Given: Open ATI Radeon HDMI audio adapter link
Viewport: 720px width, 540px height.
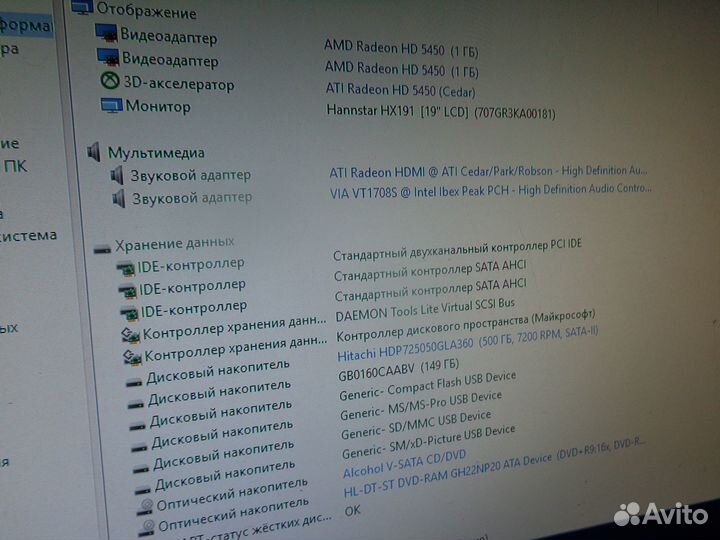Looking at the screenshot, I should [488, 172].
